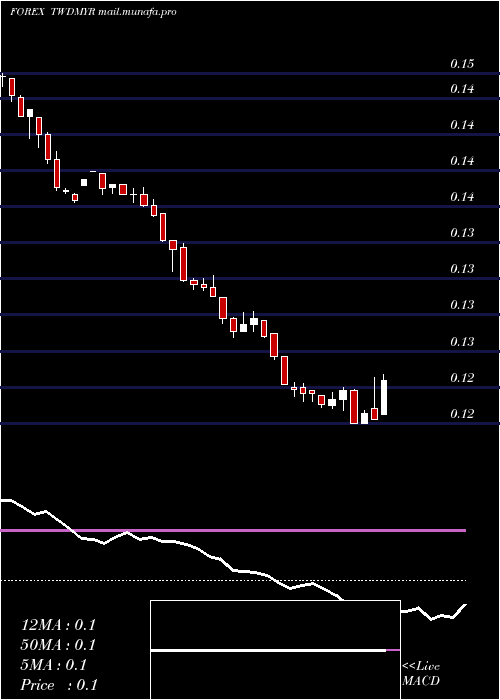Click the 'Price : 0.1' value
This screenshot has width=500, height=700.
click(x=59, y=685)
